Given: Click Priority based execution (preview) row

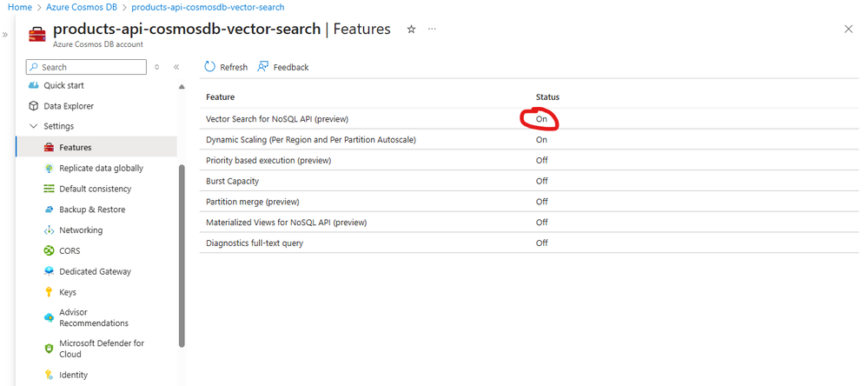Looking at the screenshot, I should click(530, 160).
